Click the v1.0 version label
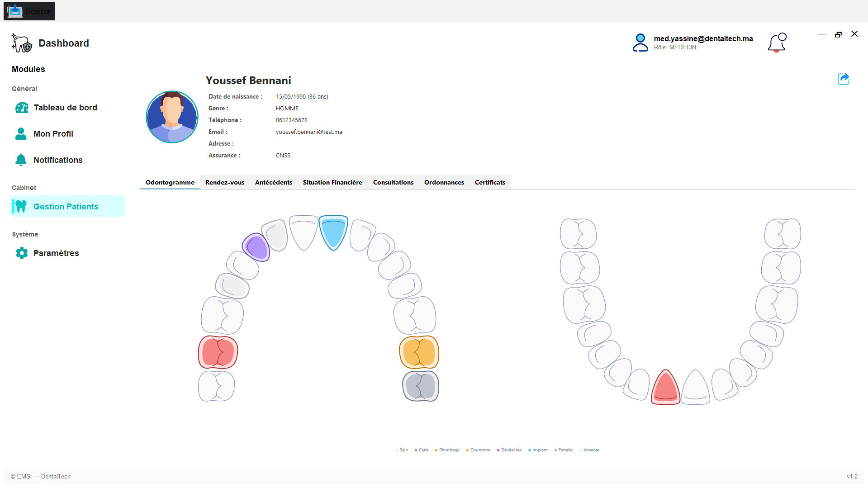The image size is (868, 488). tap(852, 476)
